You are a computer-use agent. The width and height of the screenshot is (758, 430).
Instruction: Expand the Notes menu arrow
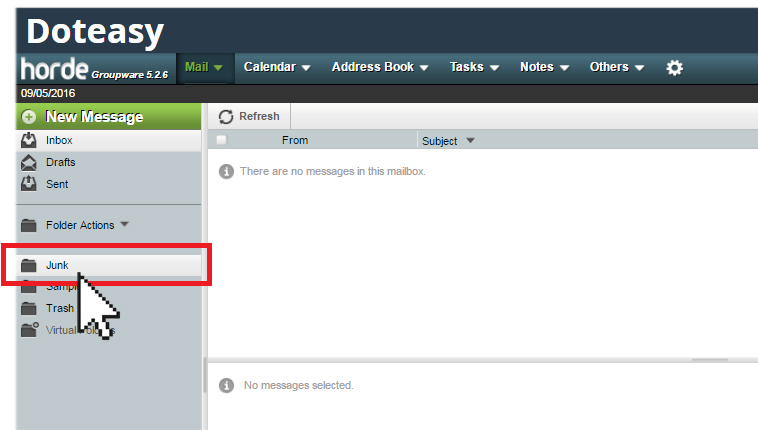pyautogui.click(x=564, y=68)
